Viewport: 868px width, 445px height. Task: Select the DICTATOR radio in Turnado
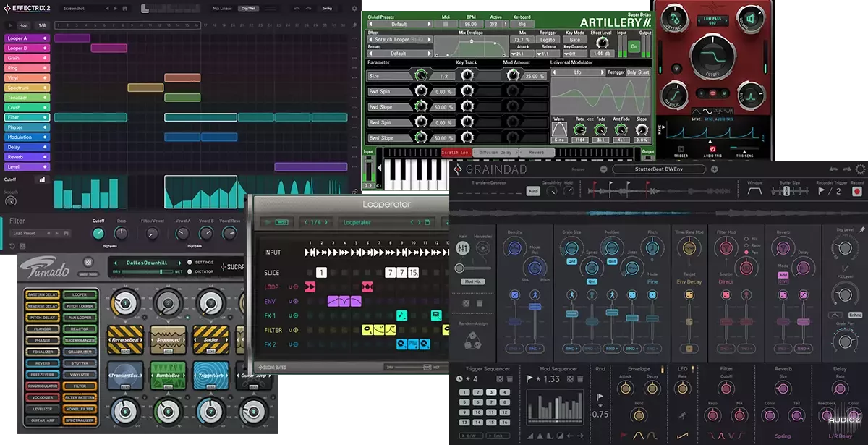pos(190,271)
